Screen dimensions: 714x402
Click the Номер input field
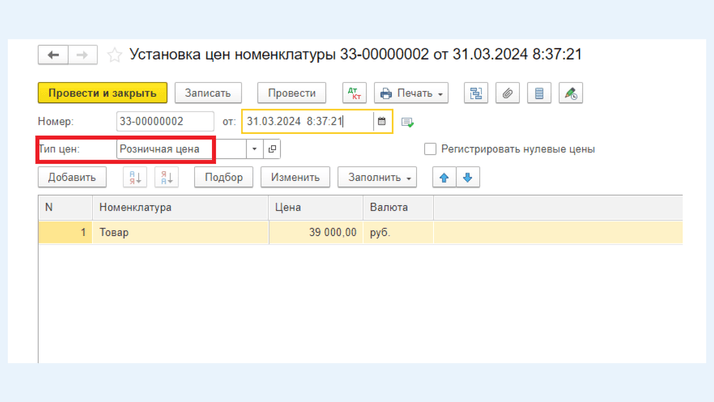[165, 122]
